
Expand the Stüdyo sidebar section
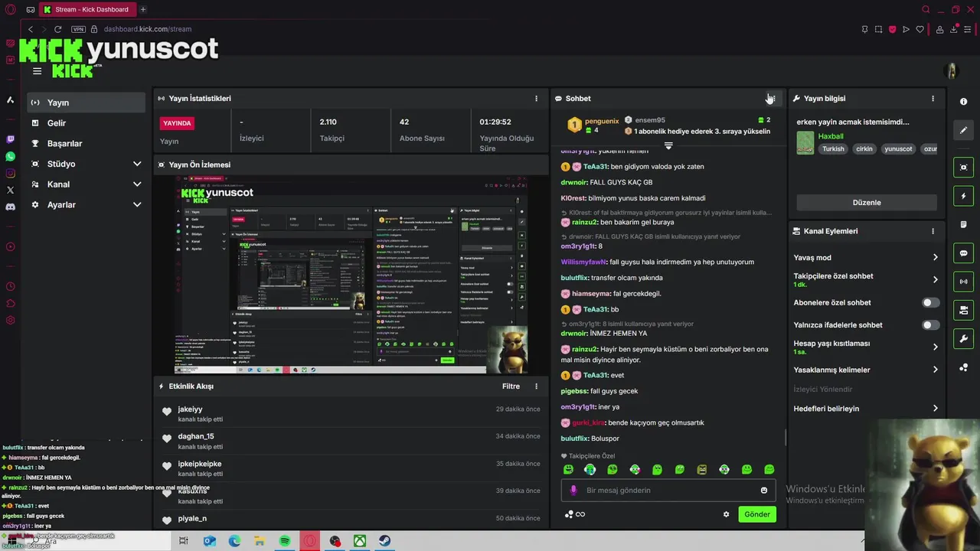coord(137,164)
